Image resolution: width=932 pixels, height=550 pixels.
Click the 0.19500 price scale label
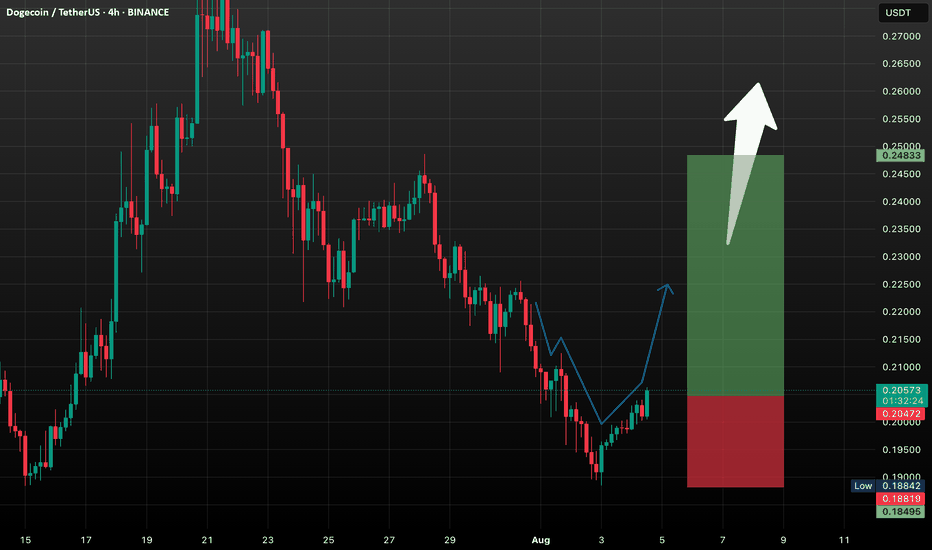tap(901, 450)
